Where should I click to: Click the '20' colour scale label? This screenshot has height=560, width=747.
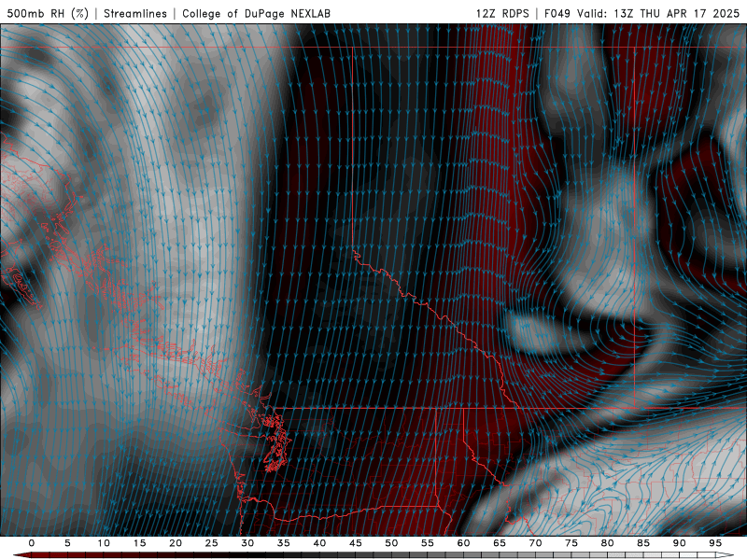coord(176,543)
